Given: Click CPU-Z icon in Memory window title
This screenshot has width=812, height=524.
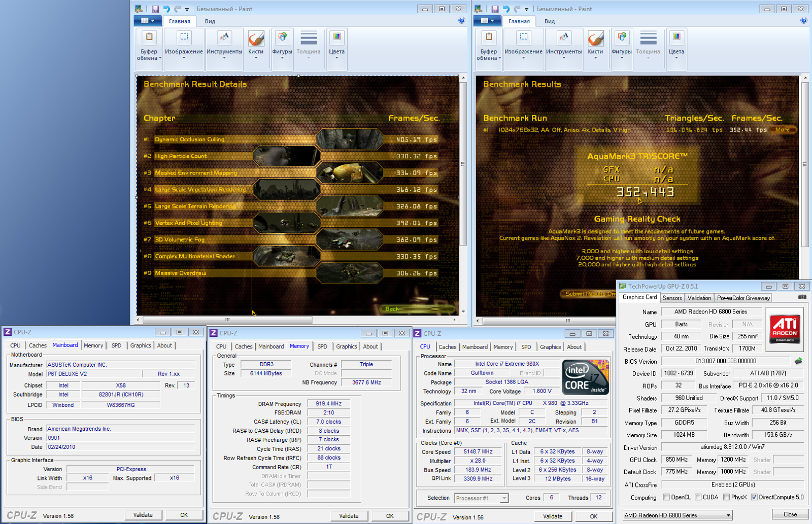Looking at the screenshot, I should (x=214, y=333).
